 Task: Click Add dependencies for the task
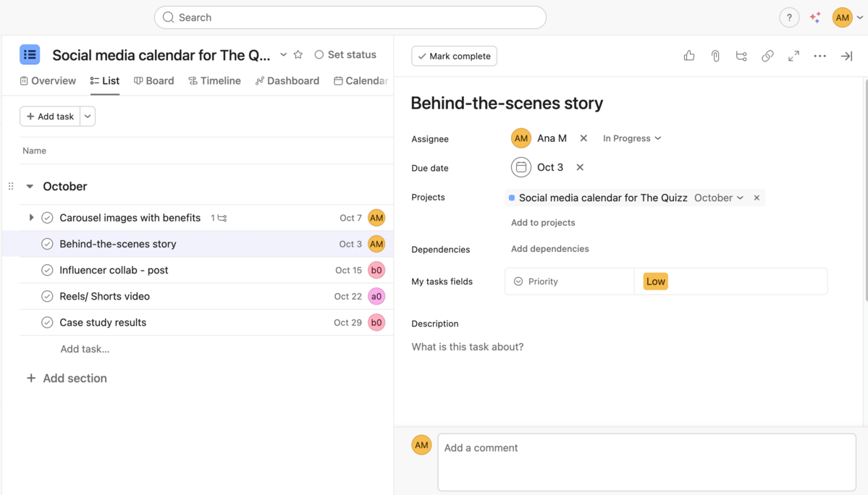tap(549, 248)
